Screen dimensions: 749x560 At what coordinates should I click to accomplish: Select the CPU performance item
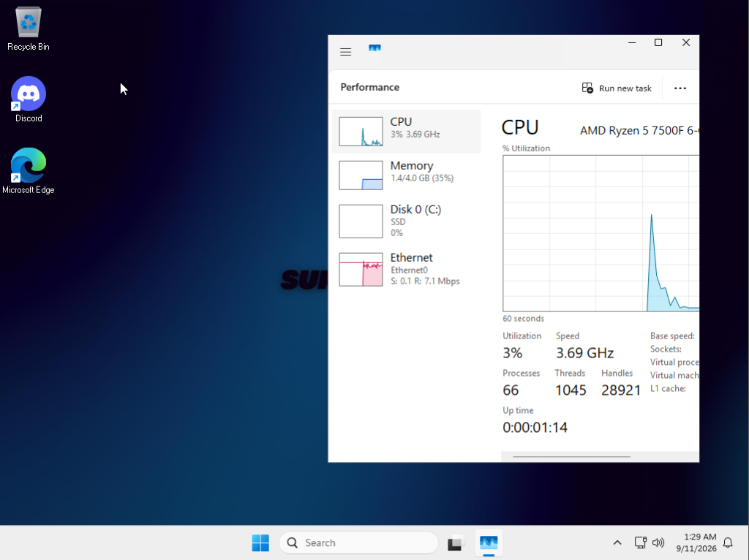coord(406,132)
